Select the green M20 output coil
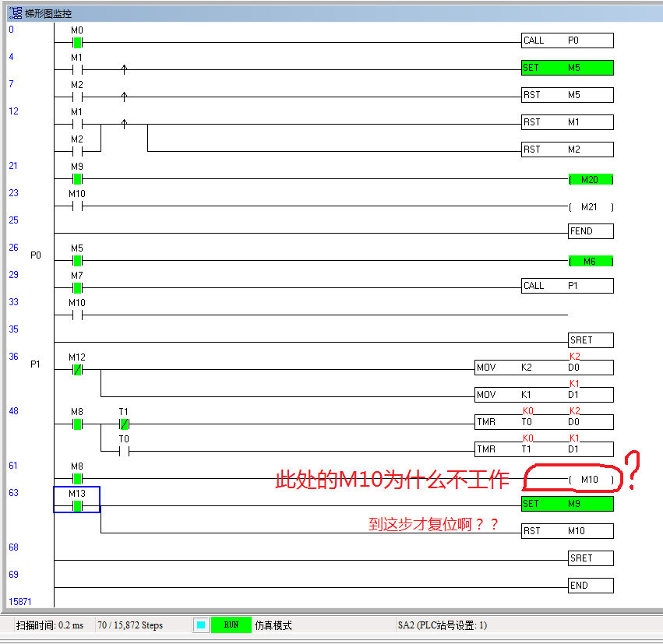 590,180
